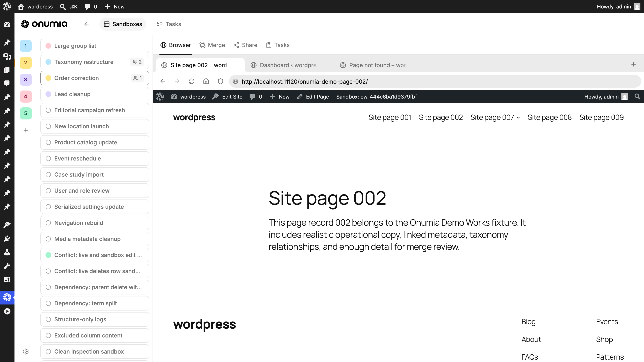Viewport: 644px width, 362px height.
Task: Select workspace 3 purple swatch
Action: click(x=26, y=79)
